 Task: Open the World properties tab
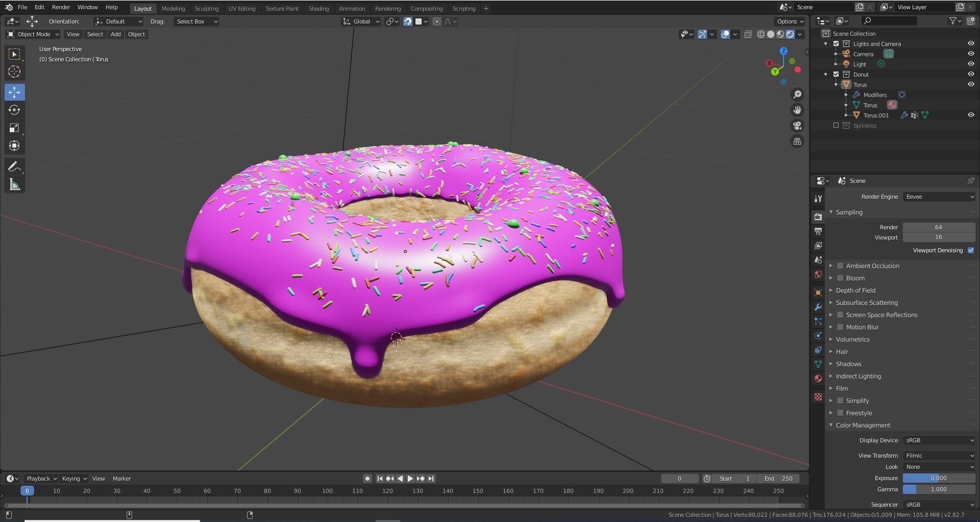[818, 274]
